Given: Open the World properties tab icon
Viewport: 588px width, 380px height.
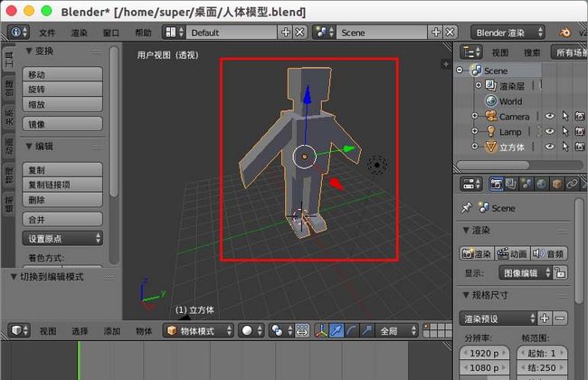Looking at the screenshot, I should click(x=541, y=184).
